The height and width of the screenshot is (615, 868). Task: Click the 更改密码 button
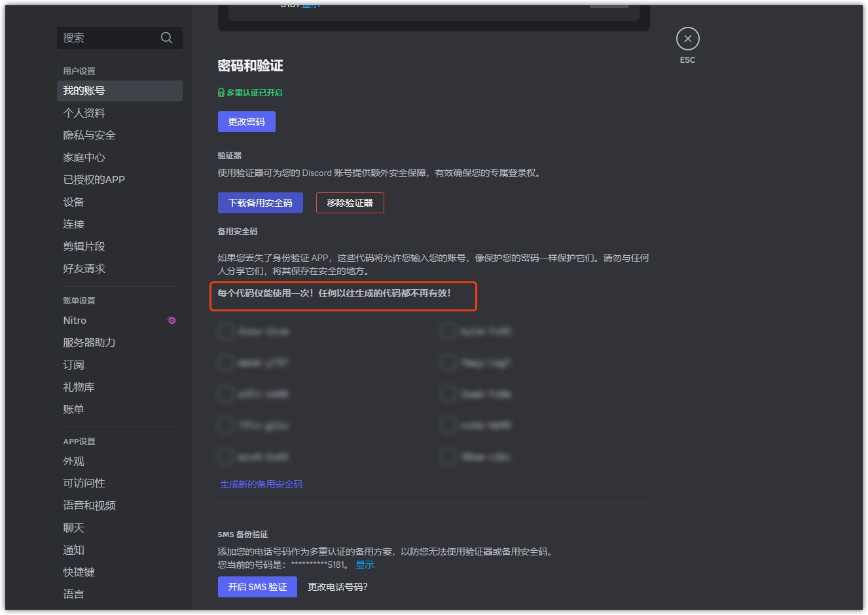coord(246,122)
